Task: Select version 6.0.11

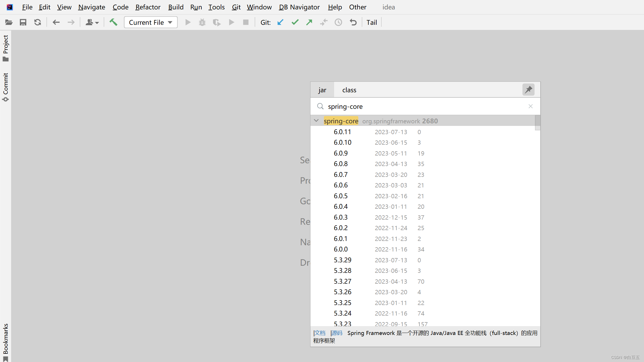Action: [x=423, y=132]
